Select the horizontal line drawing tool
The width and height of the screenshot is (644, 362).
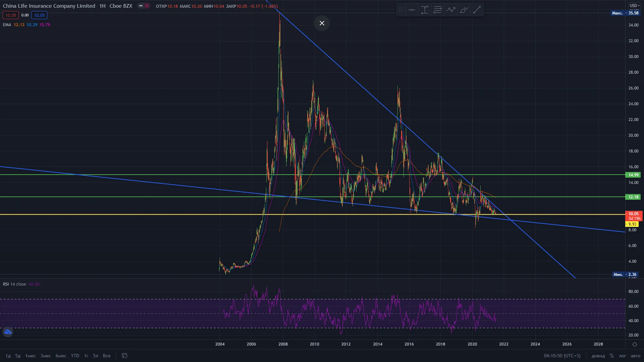412,10
